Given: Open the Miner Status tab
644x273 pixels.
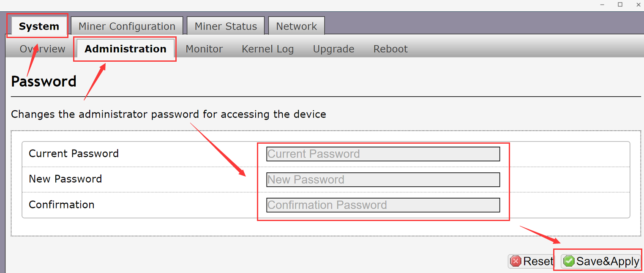Looking at the screenshot, I should tap(226, 26).
